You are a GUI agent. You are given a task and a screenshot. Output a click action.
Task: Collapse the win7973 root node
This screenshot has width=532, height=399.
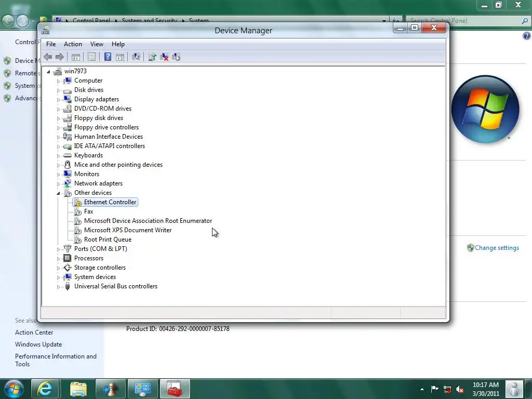point(48,72)
